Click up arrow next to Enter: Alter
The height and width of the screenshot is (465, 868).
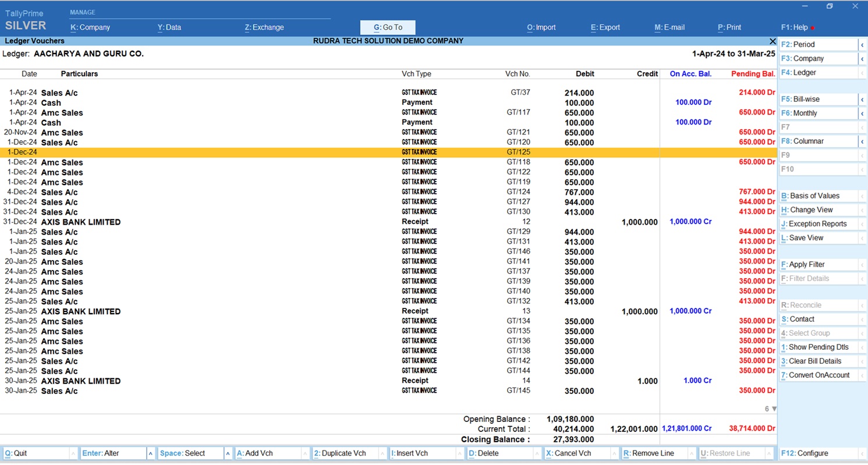click(150, 453)
